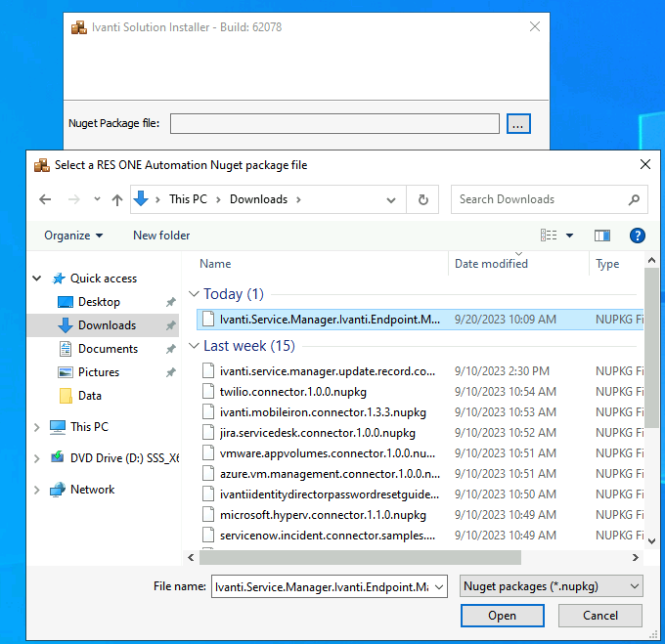665x644 pixels.
Task: Open Desktop in the navigation pane
Action: click(99, 302)
